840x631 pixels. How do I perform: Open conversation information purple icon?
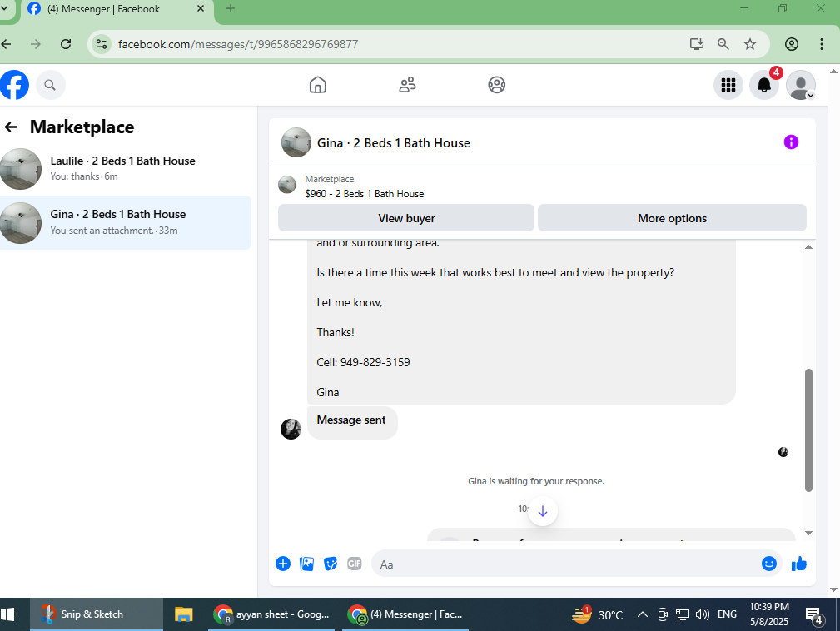[791, 142]
